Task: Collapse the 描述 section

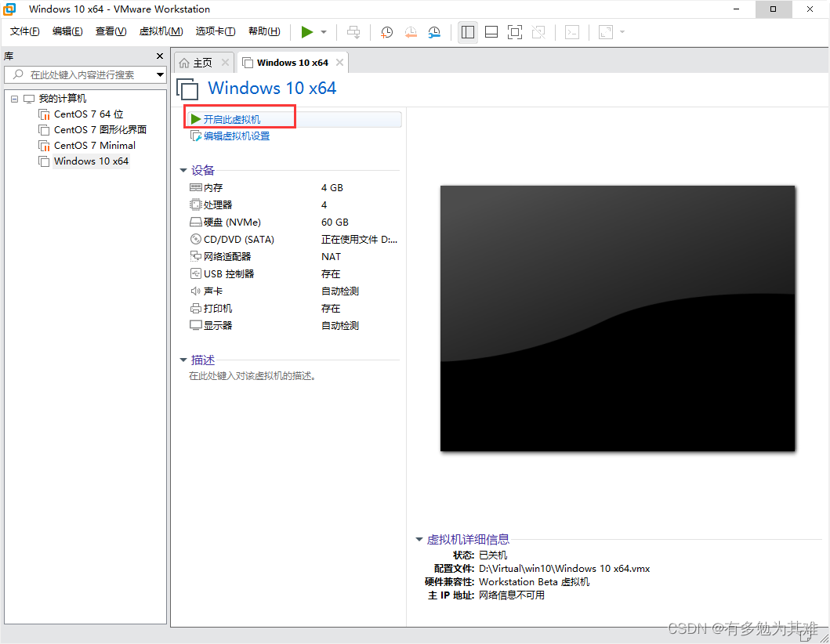Action: click(x=183, y=360)
